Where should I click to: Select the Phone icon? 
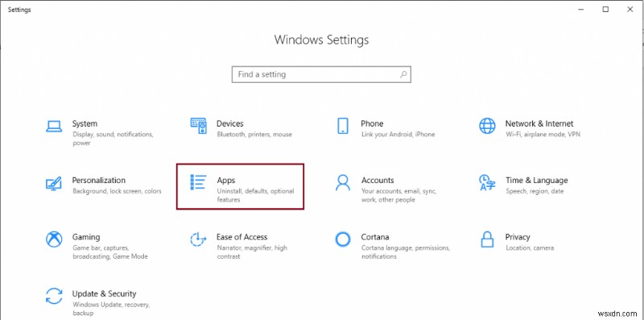(x=343, y=126)
